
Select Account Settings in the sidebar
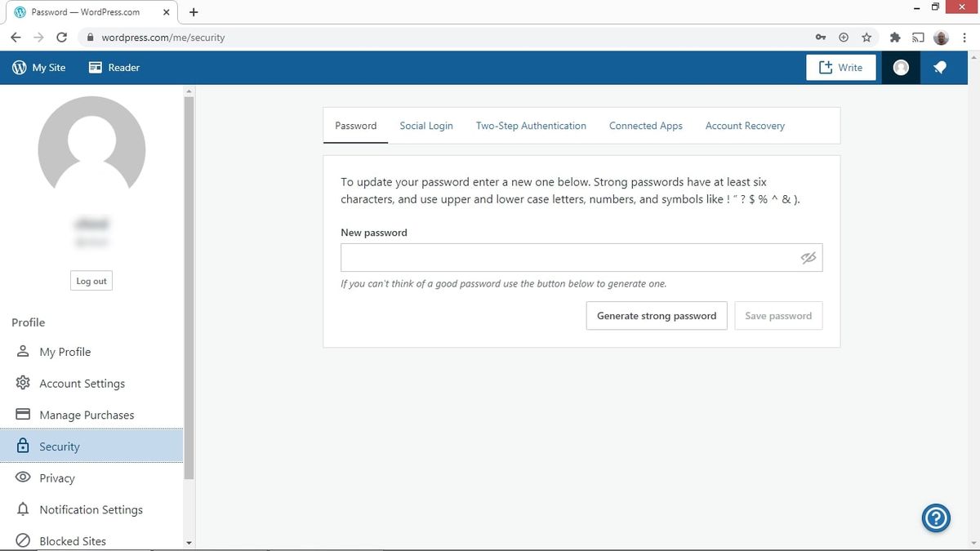82,383
